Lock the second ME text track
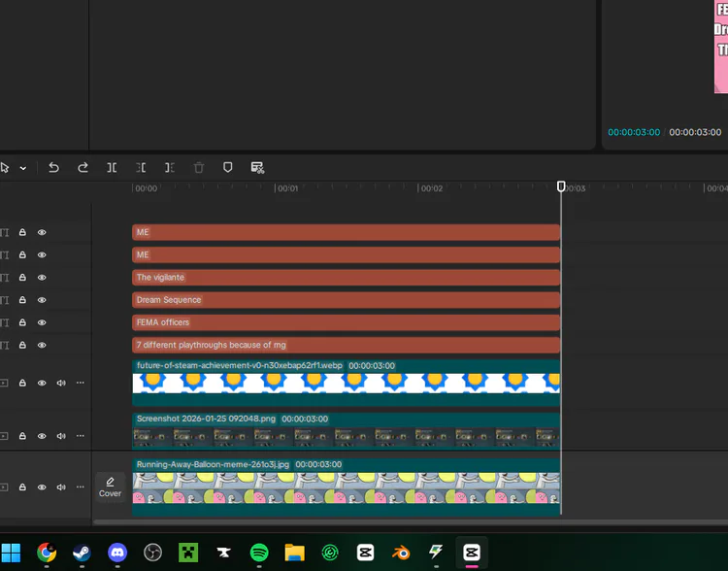The height and width of the screenshot is (571, 728). click(x=22, y=254)
